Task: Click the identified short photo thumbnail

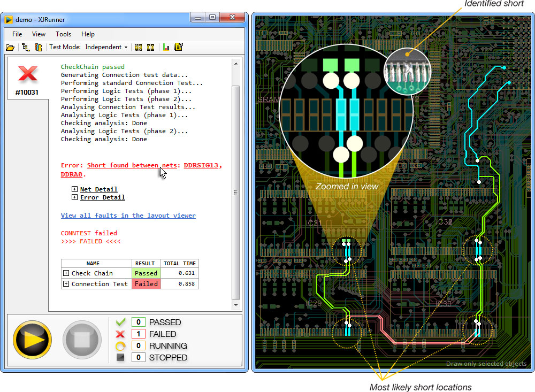Action: (x=407, y=71)
